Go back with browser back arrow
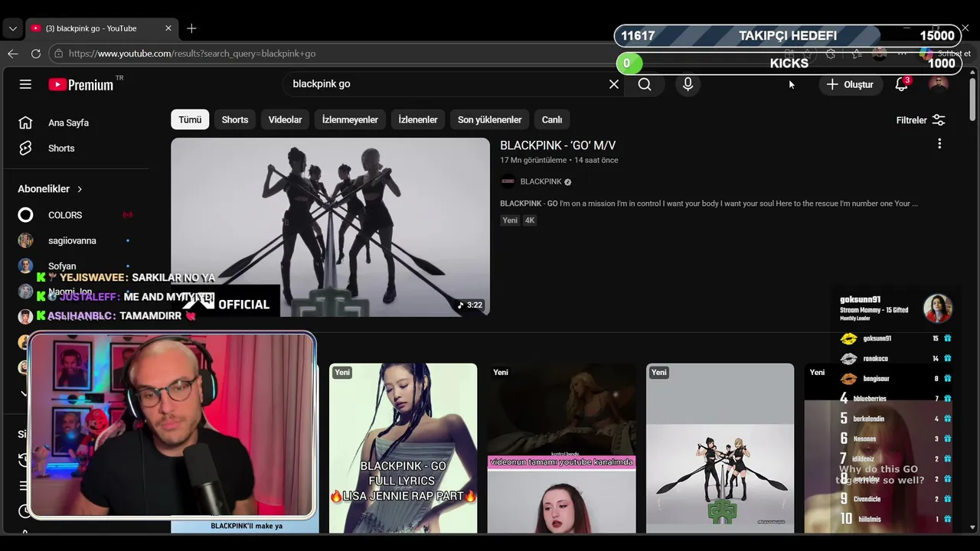Screen dimensions: 980x551 click(12, 54)
